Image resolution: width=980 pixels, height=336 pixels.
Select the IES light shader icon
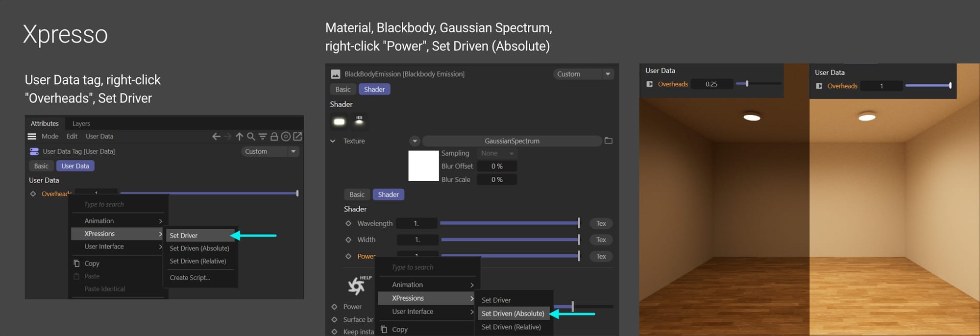pos(359,120)
